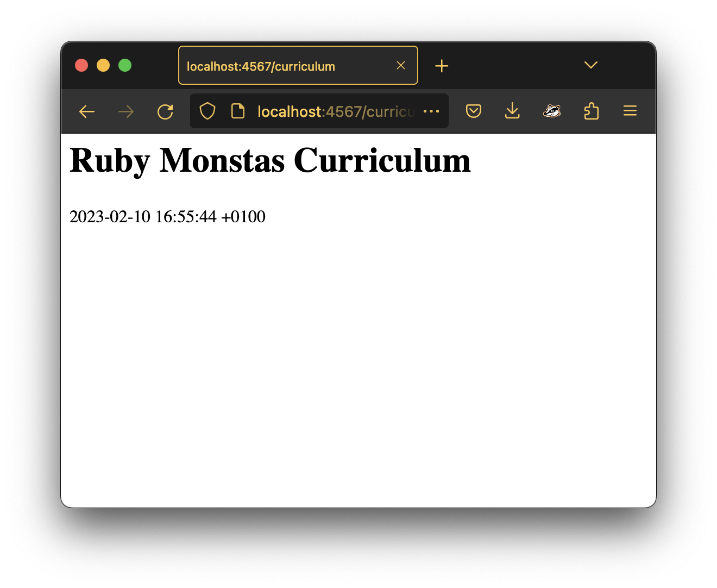Viewport: 717px width, 588px height.
Task: Save the current page to Pocket
Action: pyautogui.click(x=473, y=111)
